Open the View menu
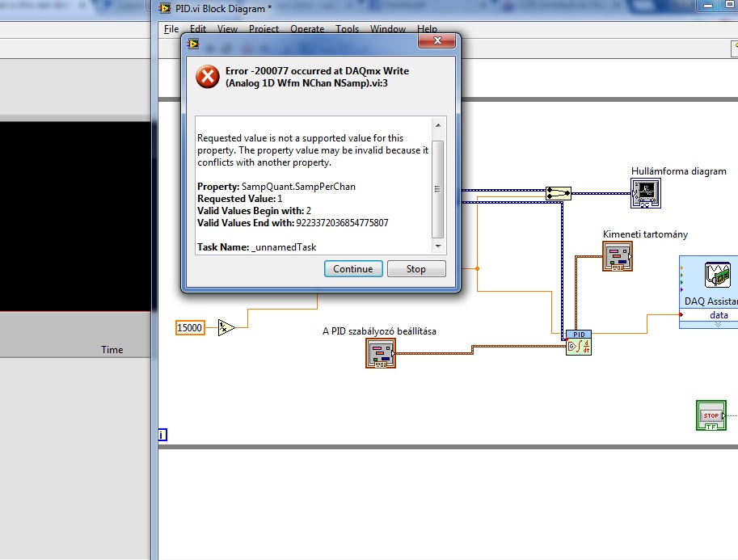This screenshot has width=738, height=560. 227,29
